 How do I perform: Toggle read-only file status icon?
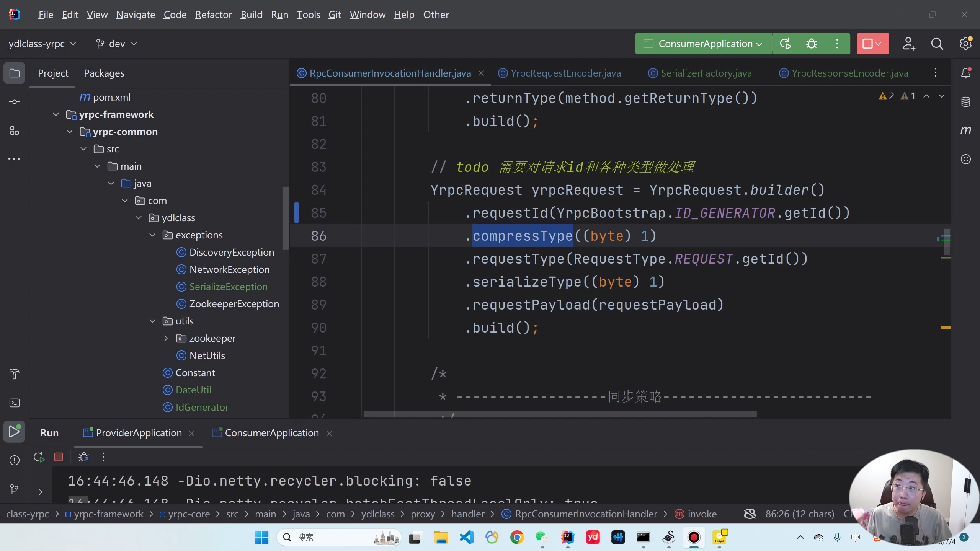(750, 514)
